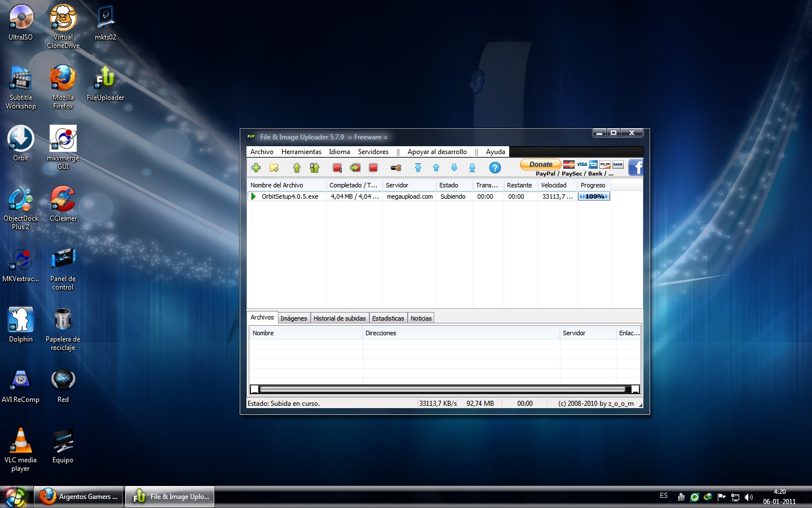This screenshot has width=812, height=508.
Task: Open the Subtitle Workshop desktop icon
Action: click(x=21, y=87)
